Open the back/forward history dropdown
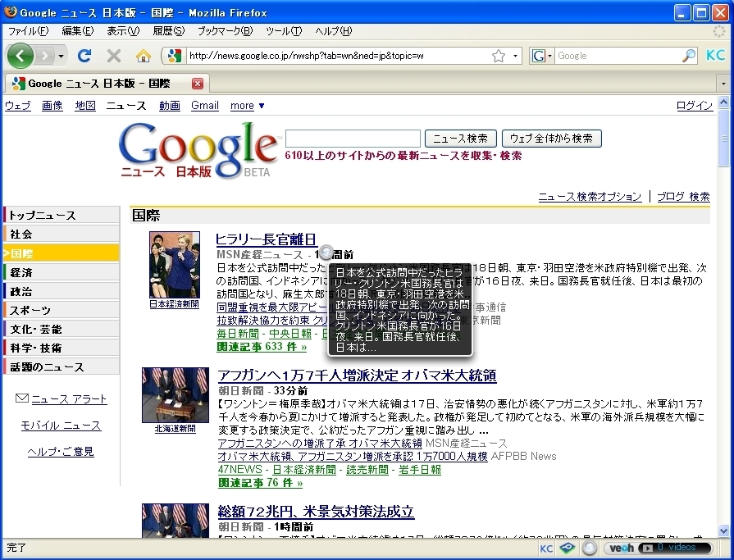The image size is (734, 560). point(61,56)
